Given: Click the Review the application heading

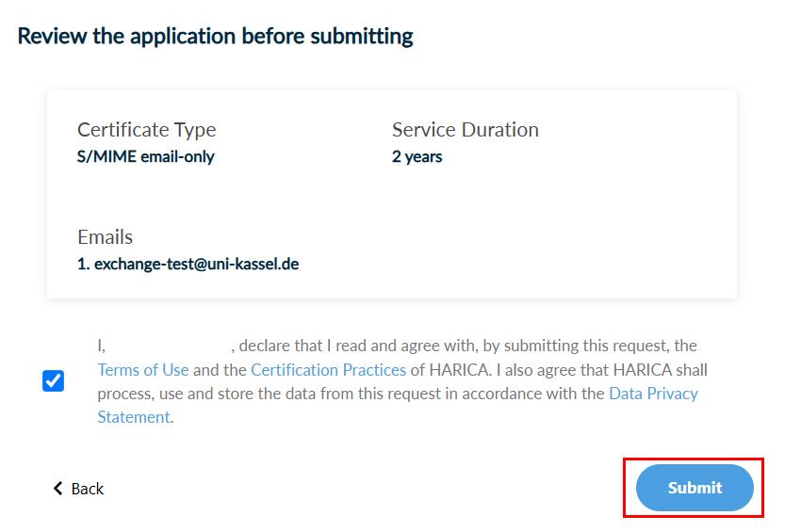Looking at the screenshot, I should [x=215, y=37].
